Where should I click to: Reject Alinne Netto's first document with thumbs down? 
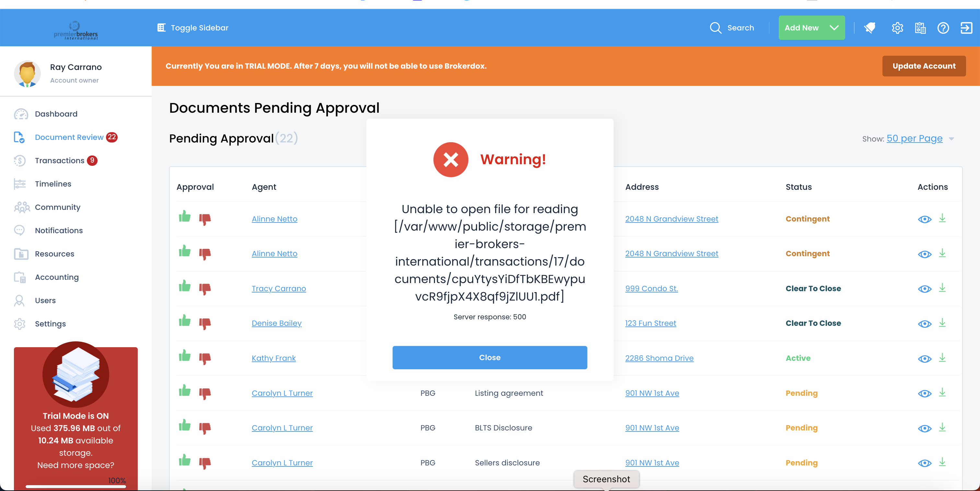(x=205, y=220)
